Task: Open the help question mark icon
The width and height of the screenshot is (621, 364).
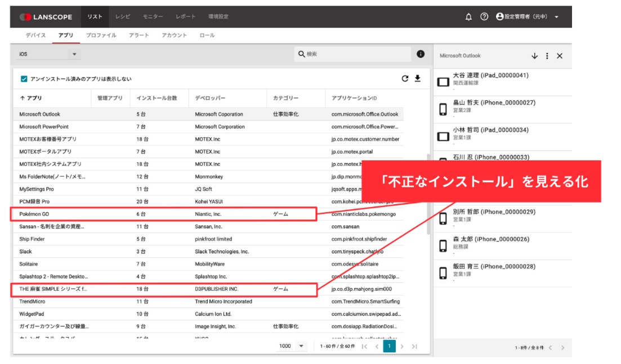Action: coord(484,17)
